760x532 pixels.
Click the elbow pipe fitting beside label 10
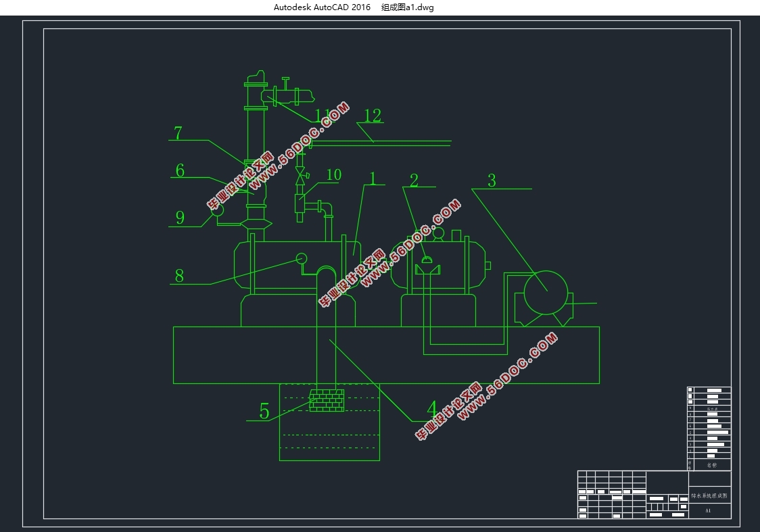pyautogui.click(x=326, y=210)
